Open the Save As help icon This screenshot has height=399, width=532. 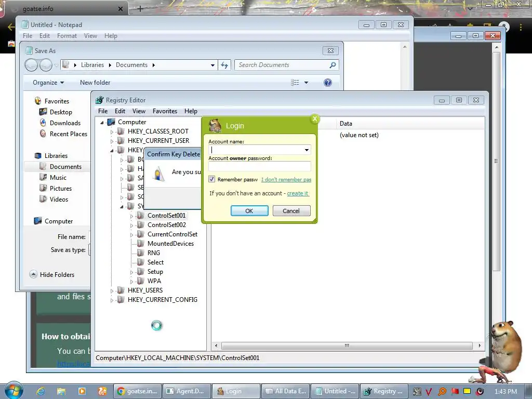point(328,83)
